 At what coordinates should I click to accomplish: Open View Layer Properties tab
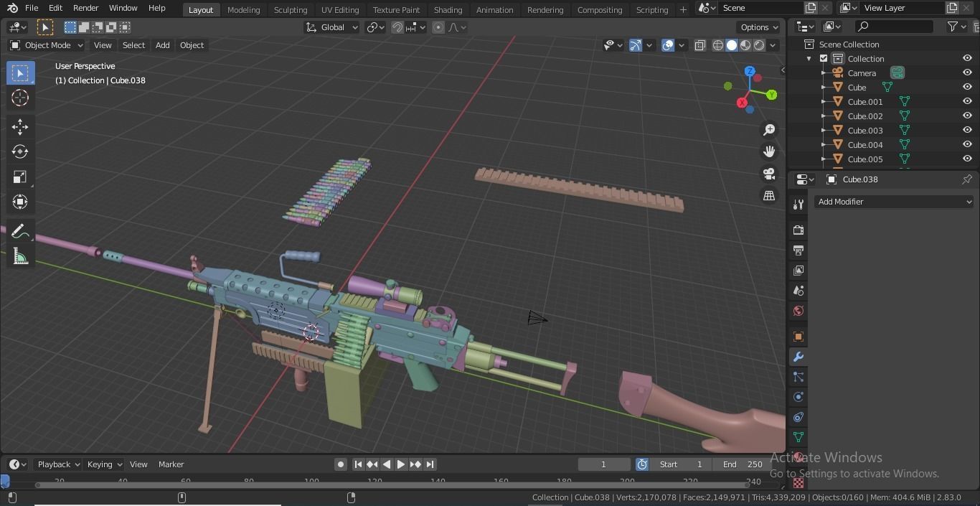coord(798,270)
